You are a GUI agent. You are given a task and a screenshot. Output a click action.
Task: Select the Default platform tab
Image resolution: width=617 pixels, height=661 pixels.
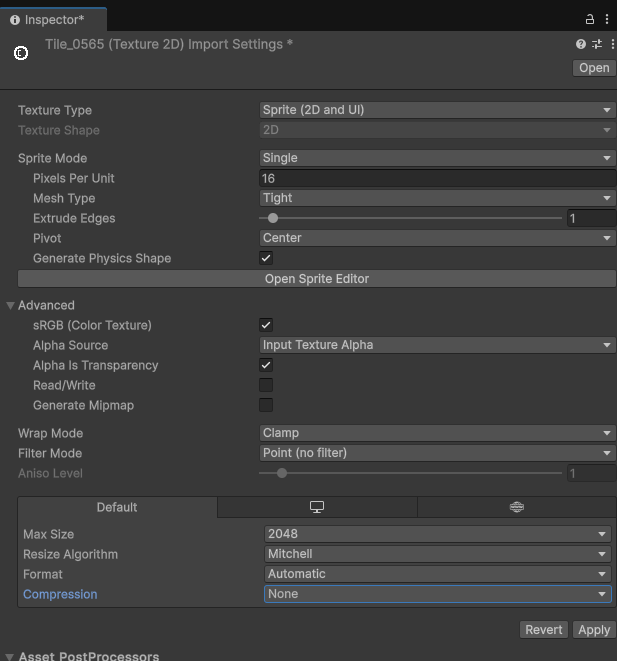[117, 507]
